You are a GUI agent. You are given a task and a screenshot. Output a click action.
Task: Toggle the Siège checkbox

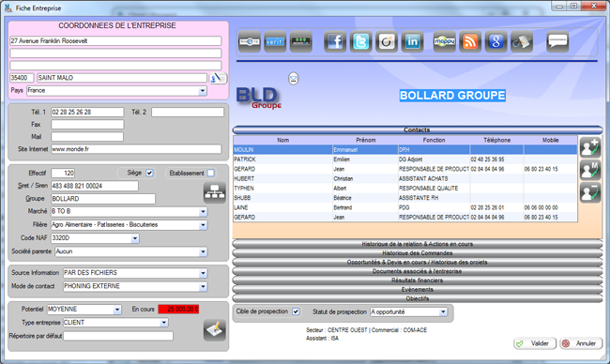click(x=149, y=173)
